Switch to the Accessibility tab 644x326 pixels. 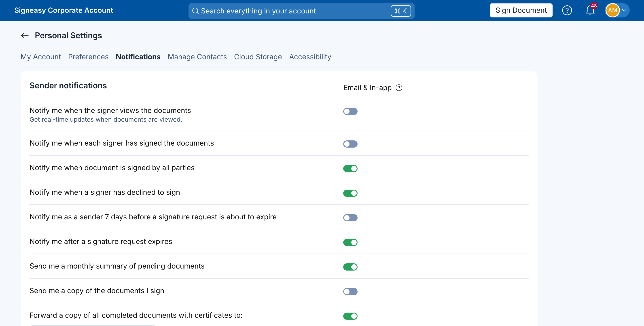coord(310,57)
